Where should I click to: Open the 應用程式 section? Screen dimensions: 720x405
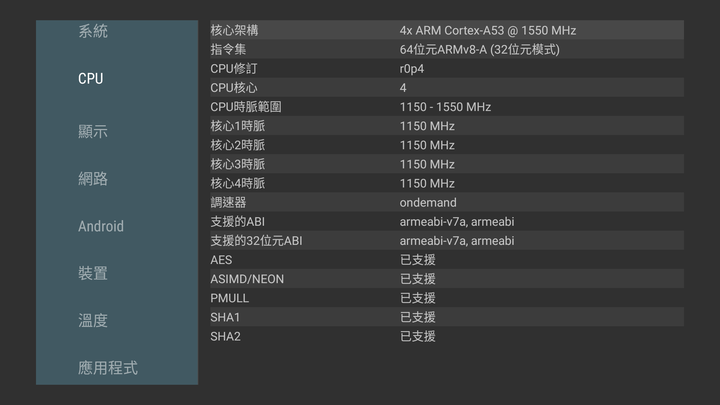pyautogui.click(x=108, y=368)
